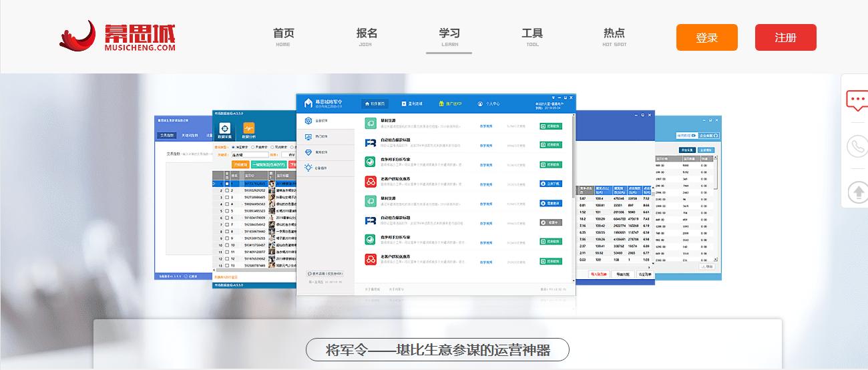Open the online chat bubble icon
The width and height of the screenshot is (868, 370).
[857, 101]
